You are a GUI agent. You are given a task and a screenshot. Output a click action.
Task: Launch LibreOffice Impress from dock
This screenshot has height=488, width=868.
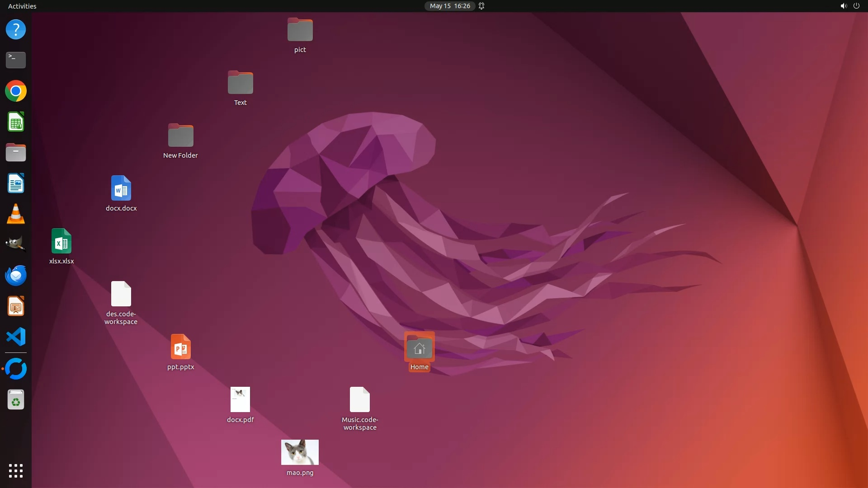pyautogui.click(x=16, y=306)
